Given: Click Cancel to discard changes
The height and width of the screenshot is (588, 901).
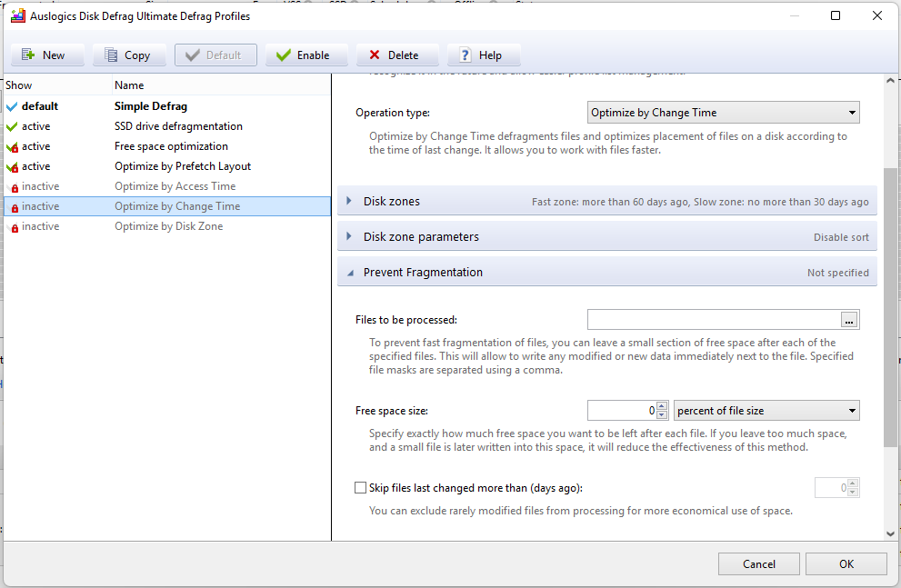Looking at the screenshot, I should click(x=758, y=563).
